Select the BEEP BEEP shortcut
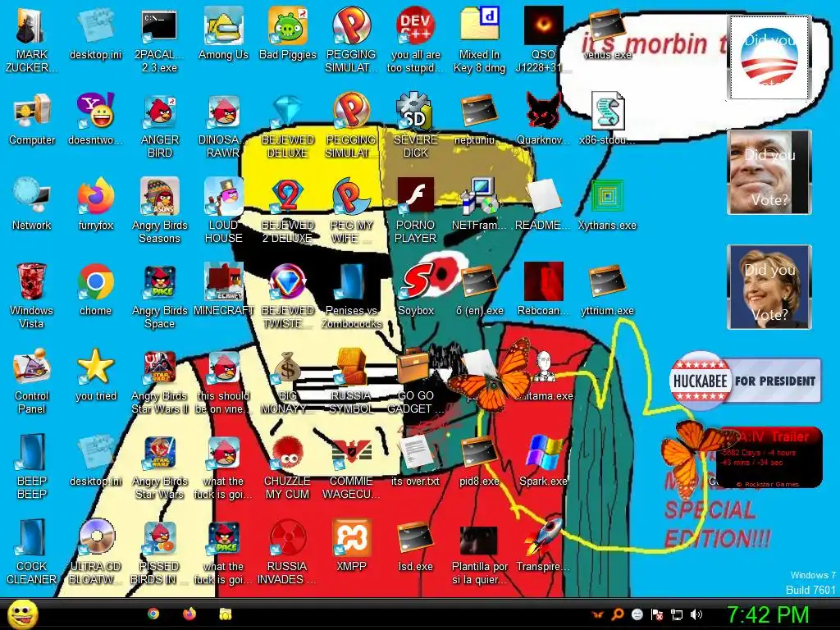The image size is (840, 630). point(32,466)
